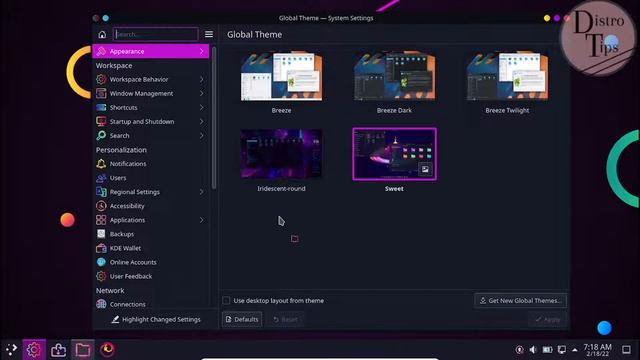The image size is (640, 360).
Task: Click the sidebar vertical scrollbar
Action: pyautogui.click(x=214, y=118)
